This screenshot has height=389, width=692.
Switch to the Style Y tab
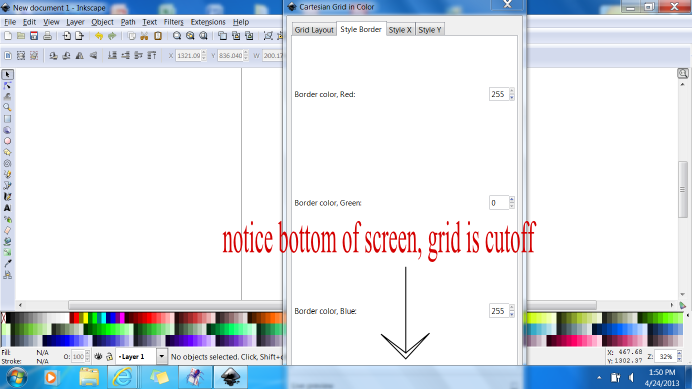click(429, 30)
